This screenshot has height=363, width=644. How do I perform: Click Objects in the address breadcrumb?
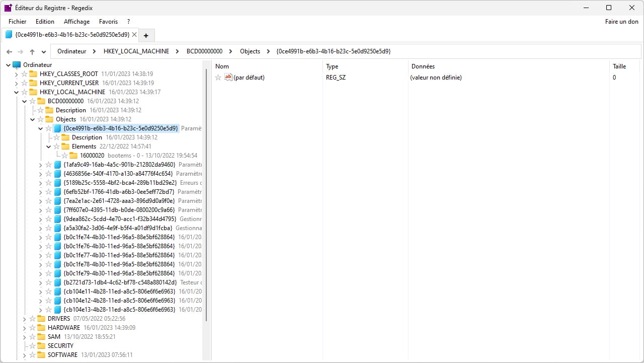tap(250, 51)
